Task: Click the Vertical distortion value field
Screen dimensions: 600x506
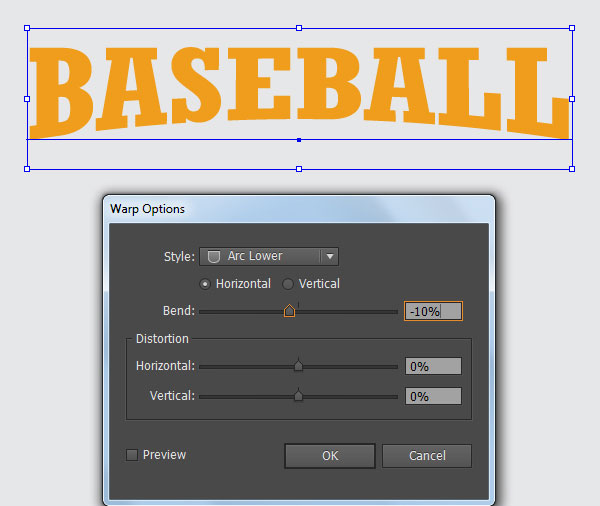Action: [433, 396]
